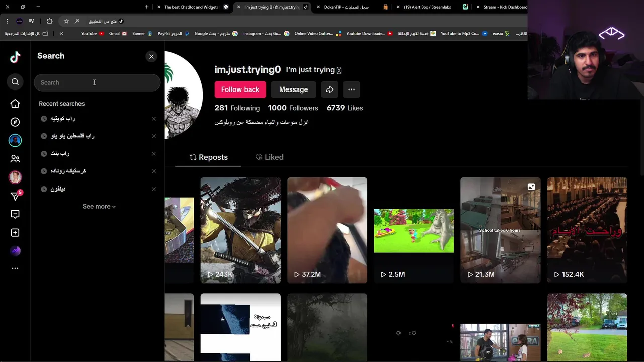The width and height of the screenshot is (644, 362).
Task: Open the foggy forest video thumbnail
Action: click(x=327, y=327)
